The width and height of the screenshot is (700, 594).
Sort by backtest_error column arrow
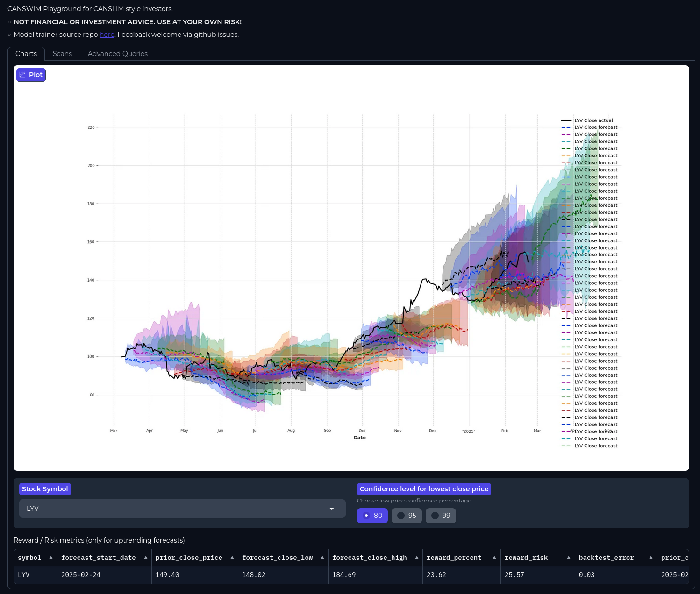[x=651, y=558]
